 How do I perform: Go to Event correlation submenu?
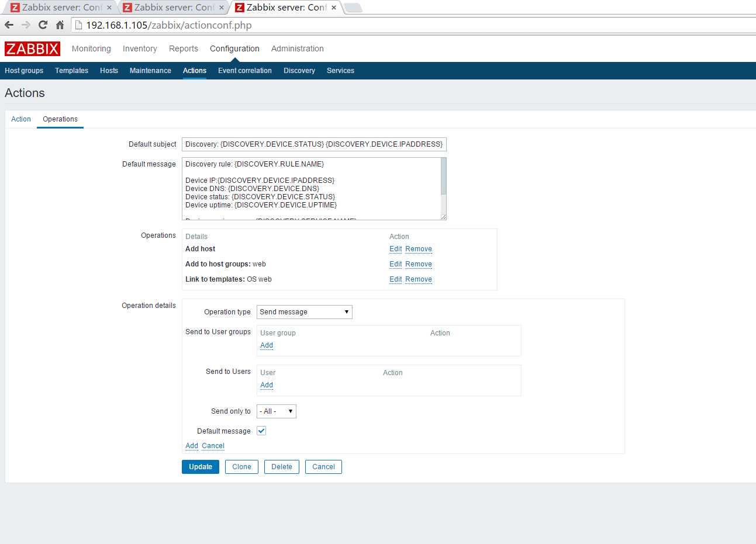(x=245, y=71)
